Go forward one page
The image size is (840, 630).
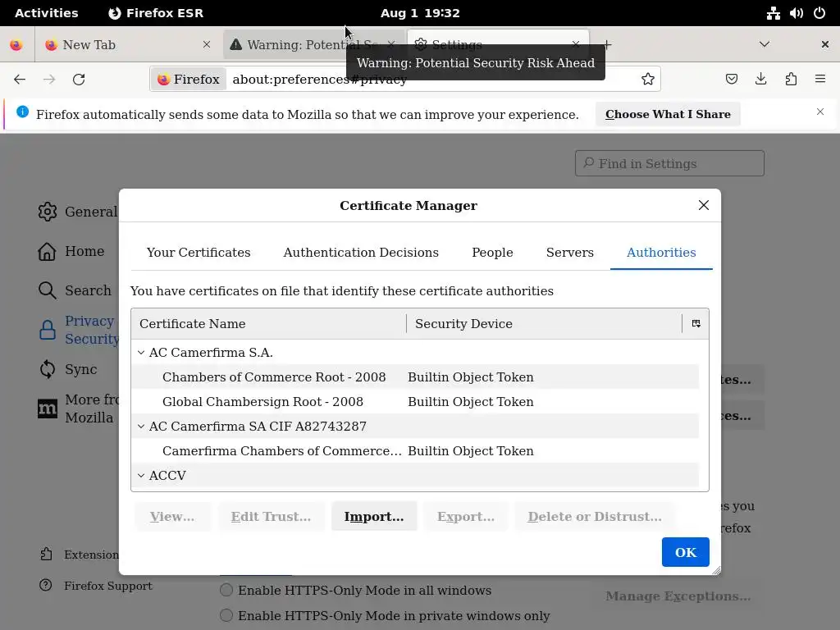[49, 80]
